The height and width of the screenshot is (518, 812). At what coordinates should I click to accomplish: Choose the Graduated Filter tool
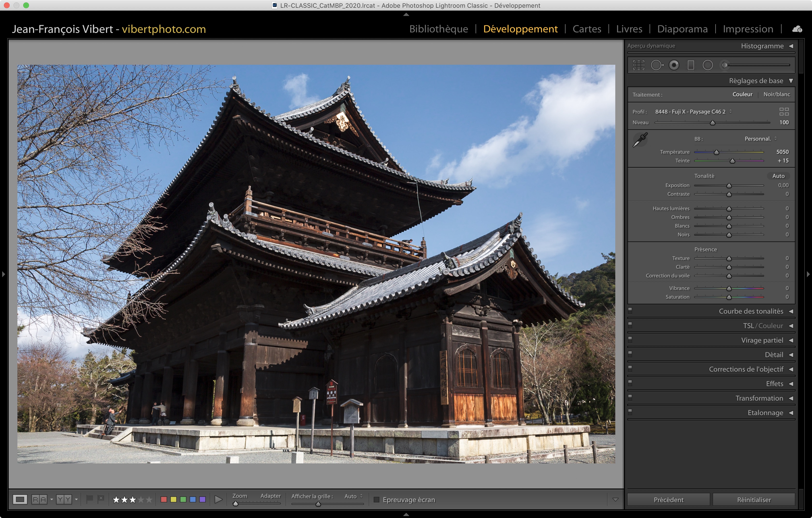pyautogui.click(x=691, y=65)
